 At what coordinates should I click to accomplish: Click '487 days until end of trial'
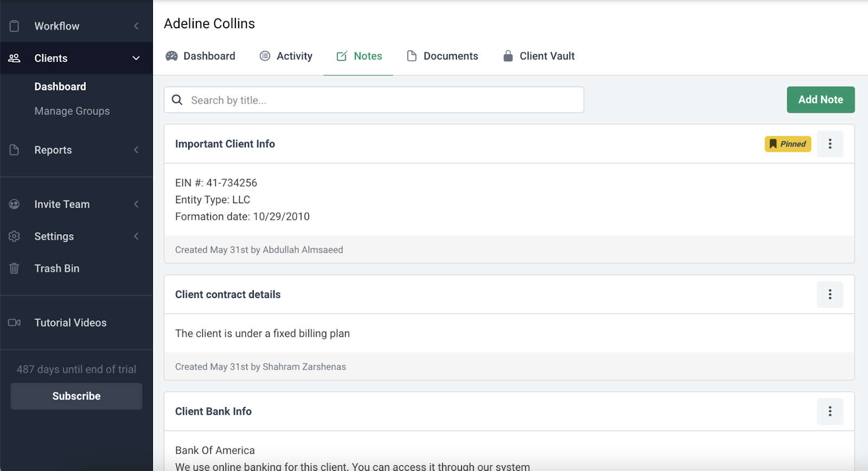click(76, 369)
